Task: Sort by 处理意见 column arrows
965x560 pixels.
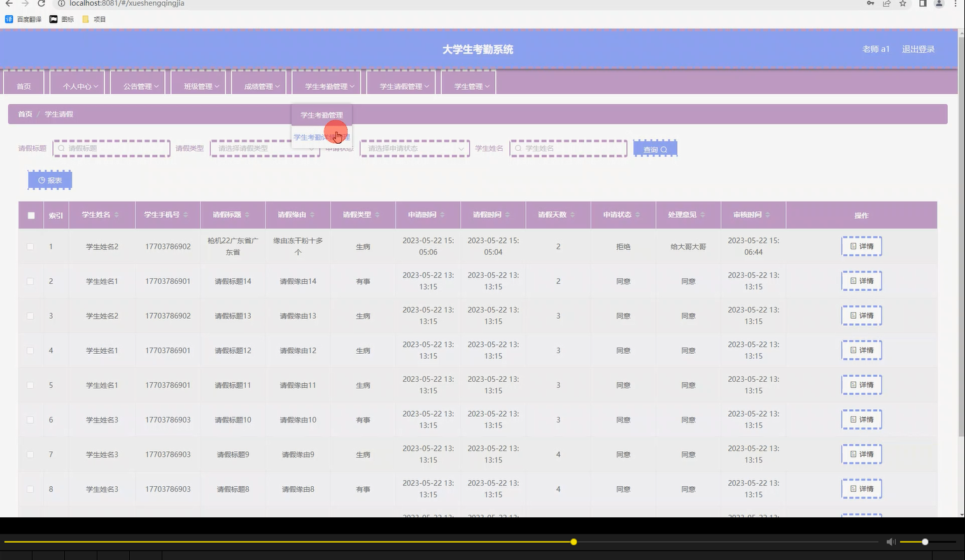Action: point(703,215)
